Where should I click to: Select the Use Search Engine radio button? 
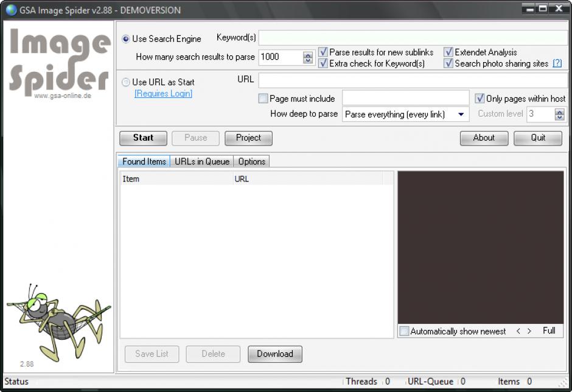click(126, 39)
